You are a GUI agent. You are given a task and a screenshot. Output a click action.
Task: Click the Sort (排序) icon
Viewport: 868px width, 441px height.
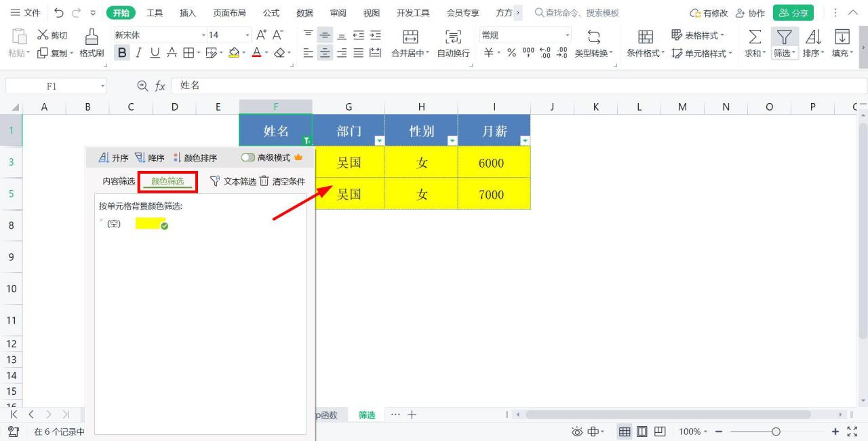point(813,37)
